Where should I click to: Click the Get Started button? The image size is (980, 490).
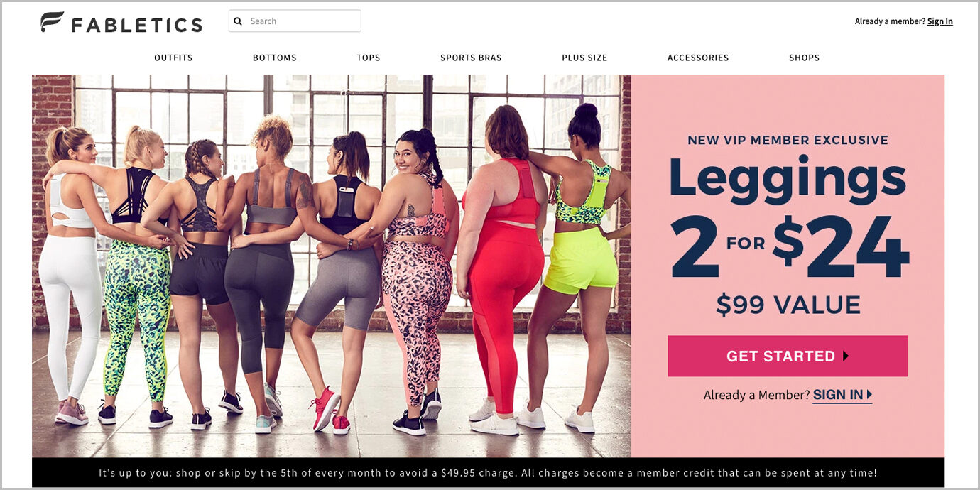pos(788,356)
